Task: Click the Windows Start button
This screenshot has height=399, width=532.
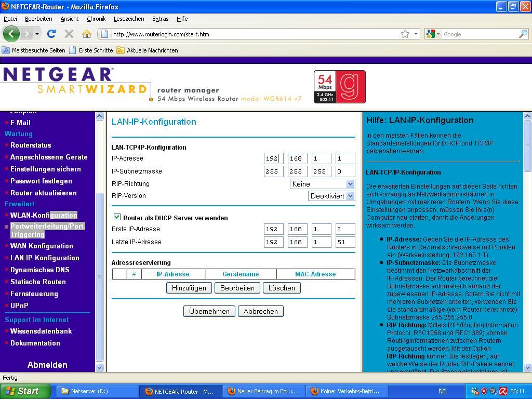Action: pos(25,391)
